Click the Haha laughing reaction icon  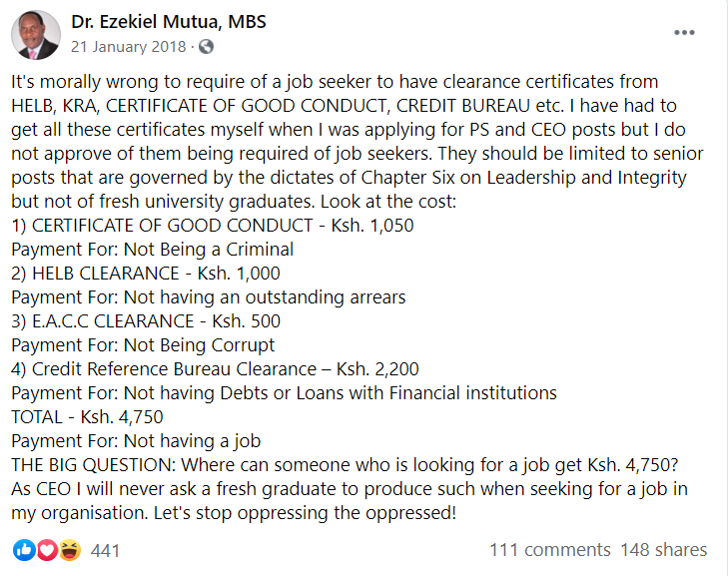[x=69, y=550]
